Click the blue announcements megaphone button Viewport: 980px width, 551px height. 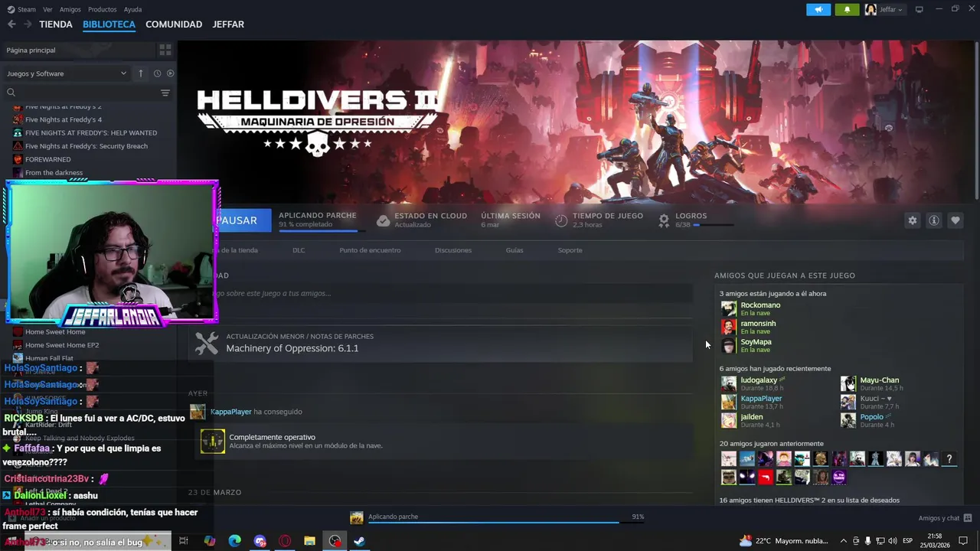pyautogui.click(x=818, y=9)
